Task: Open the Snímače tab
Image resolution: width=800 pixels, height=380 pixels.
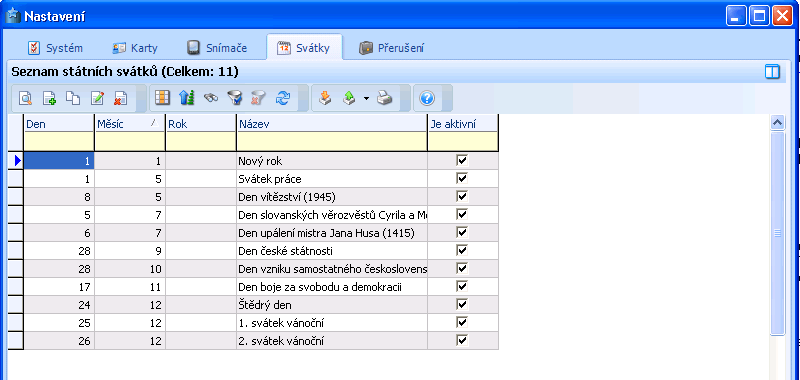Action: [217, 48]
